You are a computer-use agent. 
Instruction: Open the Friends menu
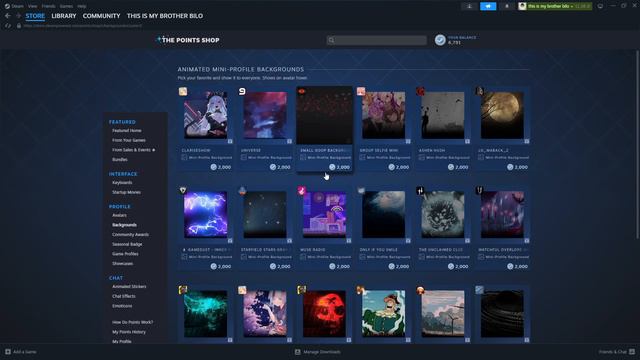click(48, 6)
